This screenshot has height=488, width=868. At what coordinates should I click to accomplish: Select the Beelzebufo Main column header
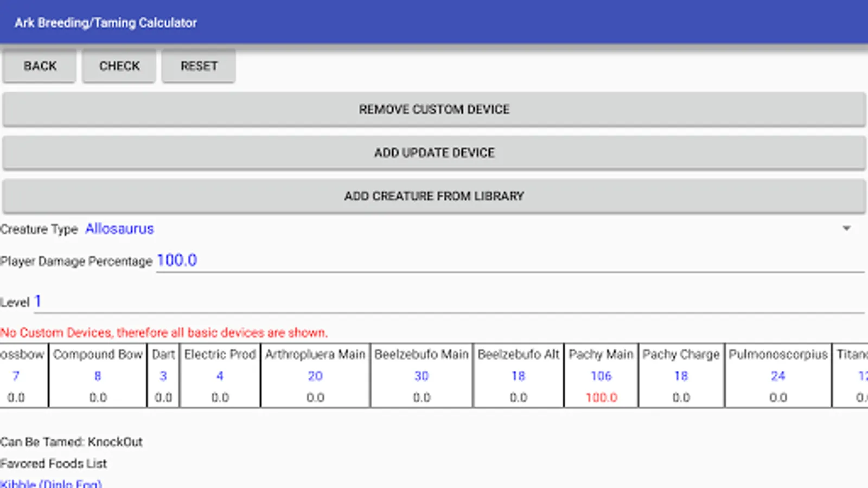pyautogui.click(x=422, y=354)
